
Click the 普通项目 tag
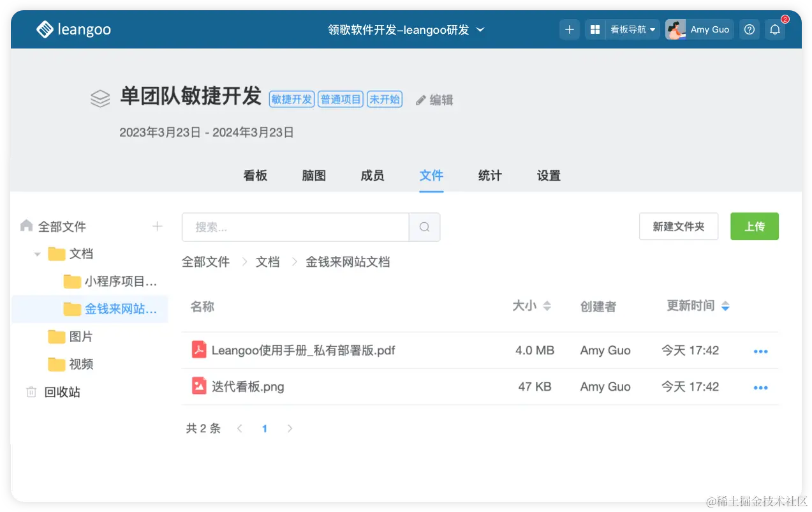point(341,100)
